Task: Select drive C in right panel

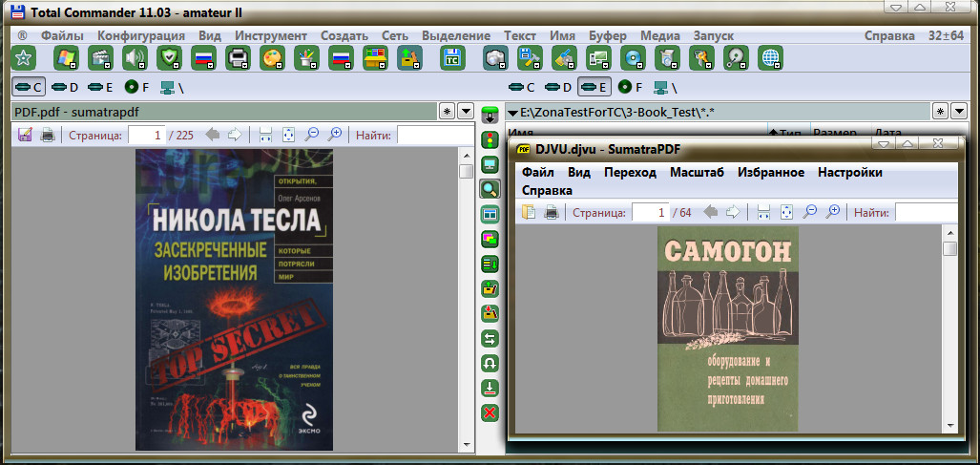Action: 522,88
